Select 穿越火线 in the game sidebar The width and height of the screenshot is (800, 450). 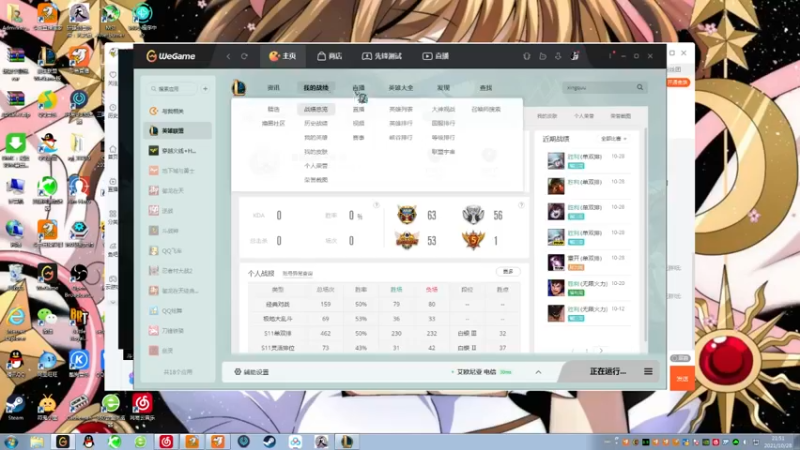(x=178, y=151)
